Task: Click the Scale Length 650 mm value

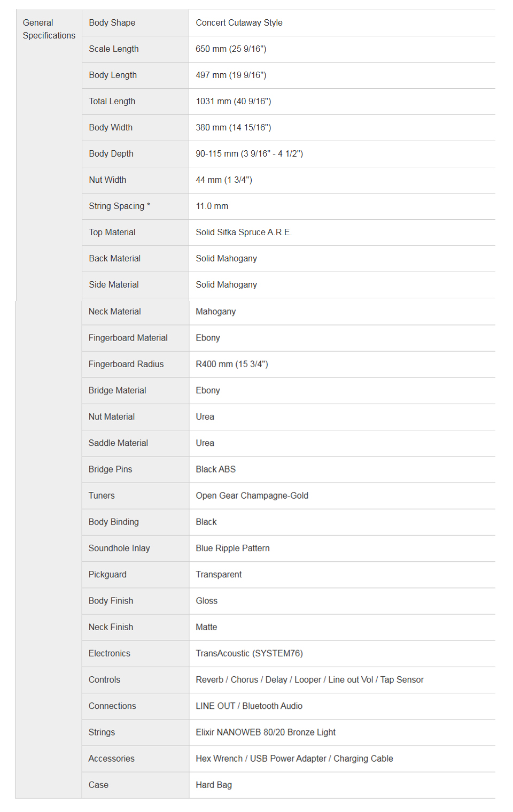Action: click(231, 49)
